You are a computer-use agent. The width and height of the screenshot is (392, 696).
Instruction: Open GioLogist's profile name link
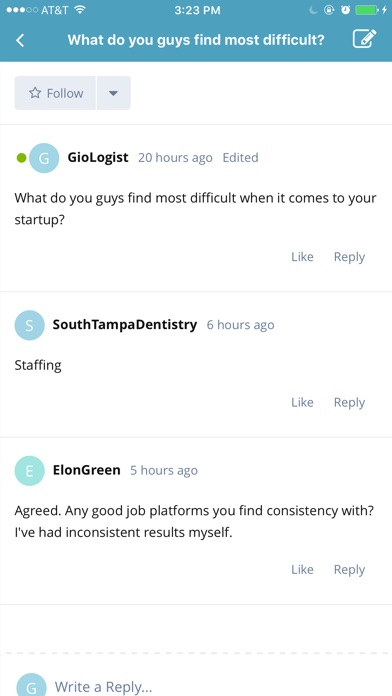point(98,157)
